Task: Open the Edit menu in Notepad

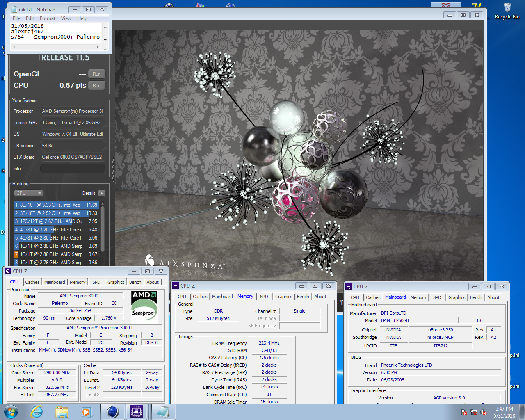Action: pos(30,18)
